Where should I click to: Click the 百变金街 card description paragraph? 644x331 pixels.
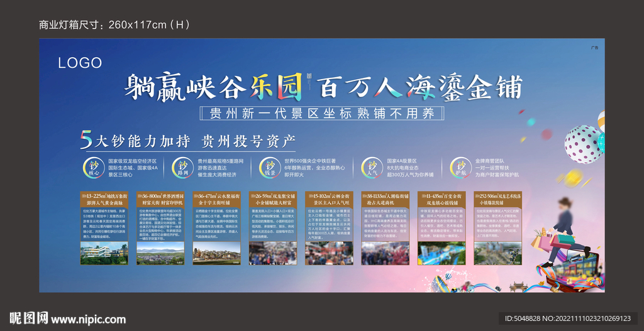coord(441,224)
